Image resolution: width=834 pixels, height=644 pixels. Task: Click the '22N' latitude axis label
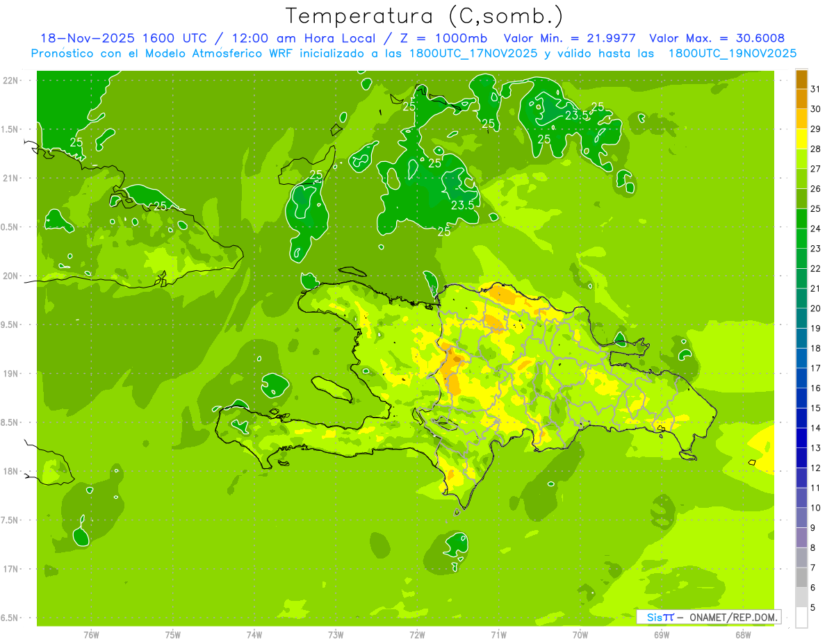click(10, 81)
